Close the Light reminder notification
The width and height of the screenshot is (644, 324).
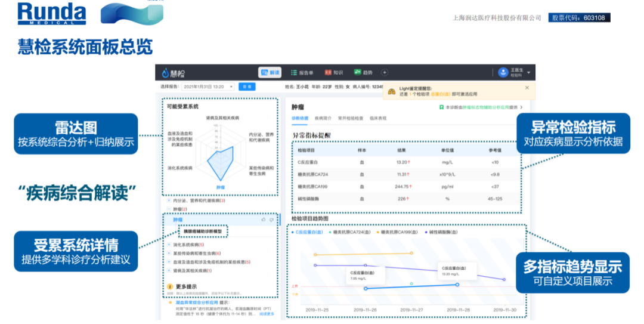click(527, 88)
